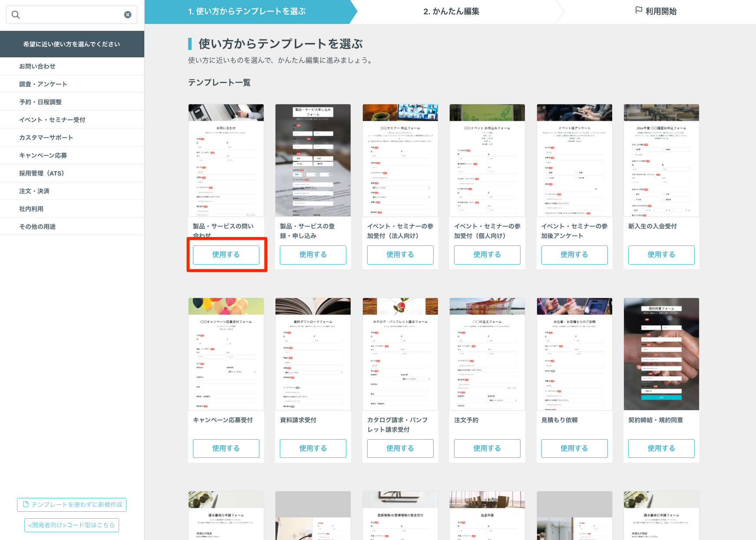Image resolution: width=756 pixels, height=540 pixels.
Task: Open developer code-type link
Action: (x=72, y=525)
